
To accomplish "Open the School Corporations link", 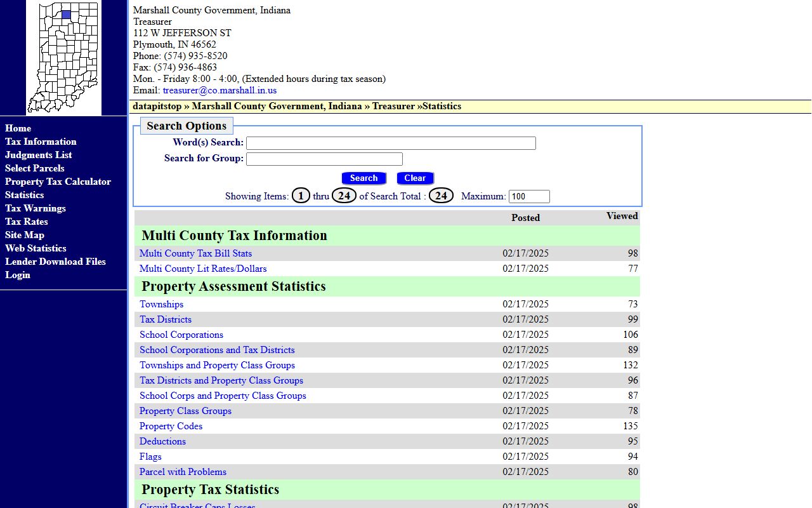I will (181, 335).
